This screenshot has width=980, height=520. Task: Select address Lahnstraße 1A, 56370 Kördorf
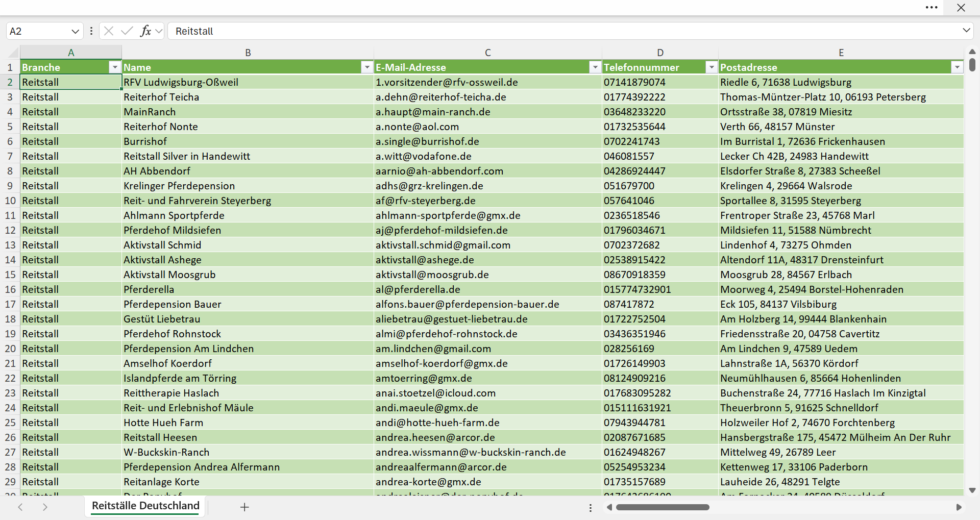(x=841, y=363)
